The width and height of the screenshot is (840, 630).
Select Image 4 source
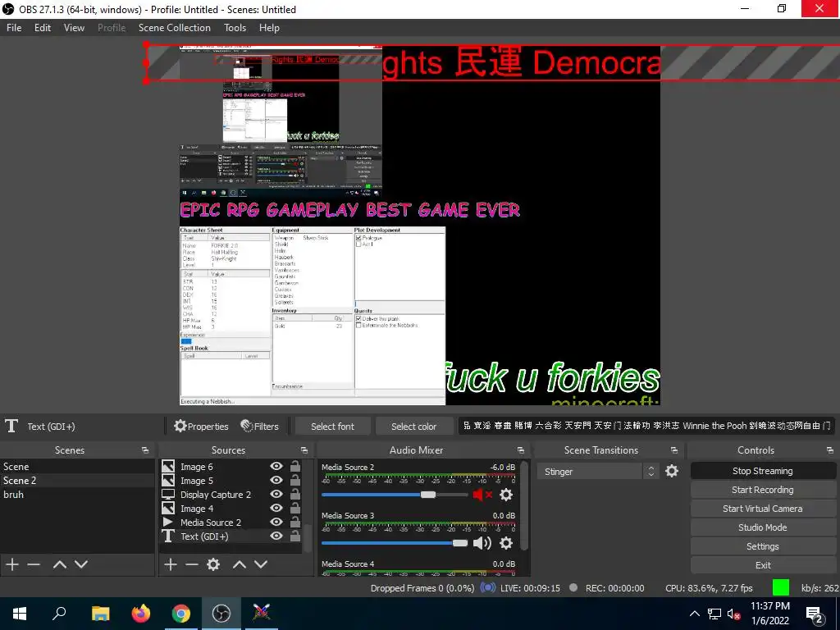point(231,509)
